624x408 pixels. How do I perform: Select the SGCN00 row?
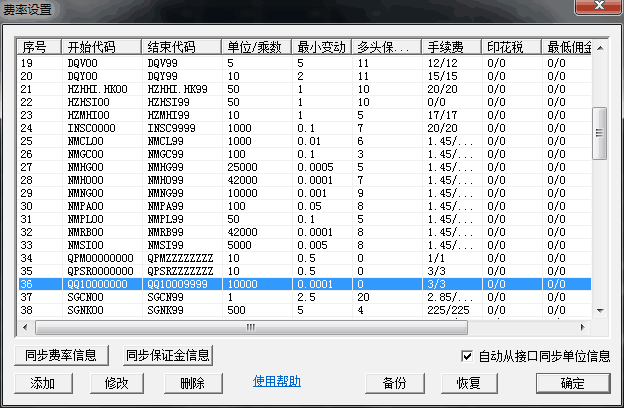coord(305,297)
